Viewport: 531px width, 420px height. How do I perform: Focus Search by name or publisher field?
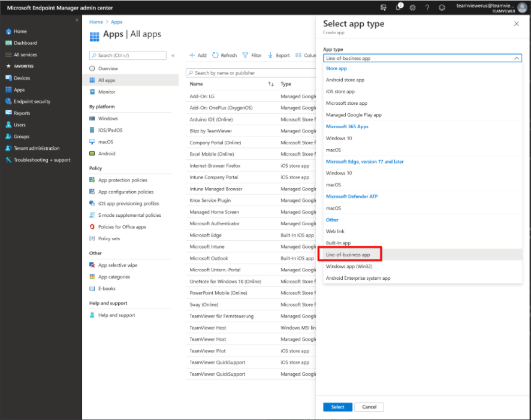pyautogui.click(x=251, y=72)
